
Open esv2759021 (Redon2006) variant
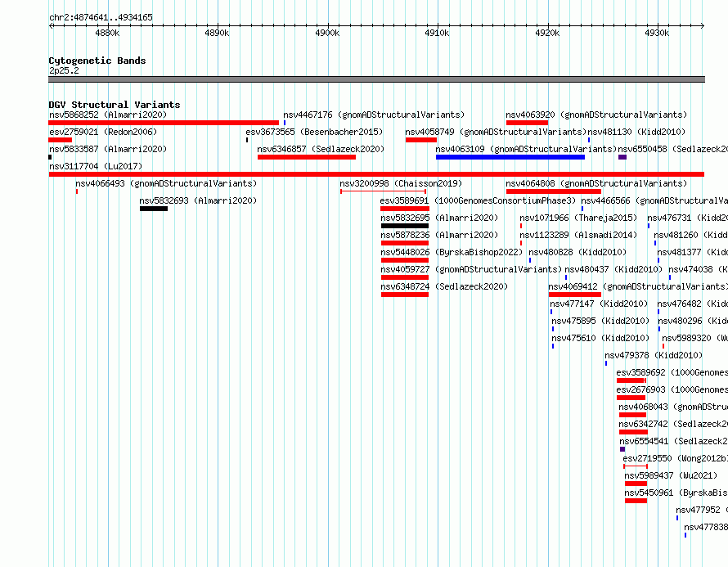click(103, 132)
